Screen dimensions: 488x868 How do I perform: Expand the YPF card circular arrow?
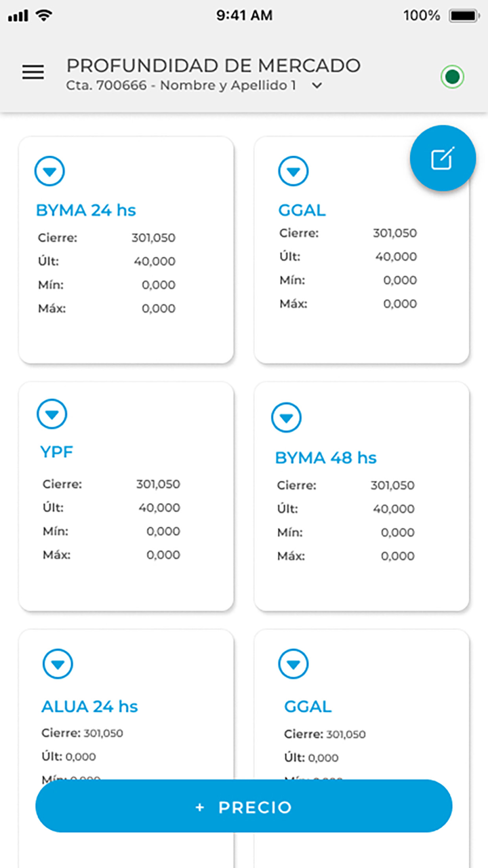pos(52,414)
